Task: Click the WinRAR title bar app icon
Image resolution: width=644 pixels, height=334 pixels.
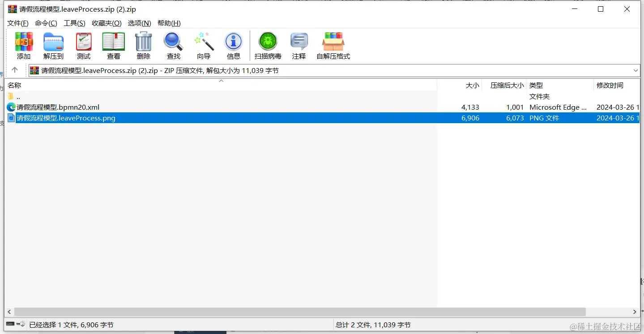Action: (x=13, y=9)
